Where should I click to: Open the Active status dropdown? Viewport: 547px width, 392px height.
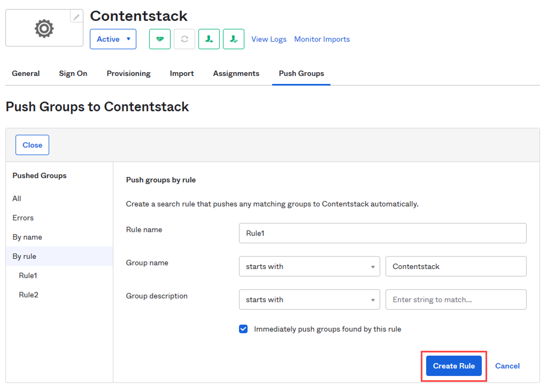pos(113,39)
